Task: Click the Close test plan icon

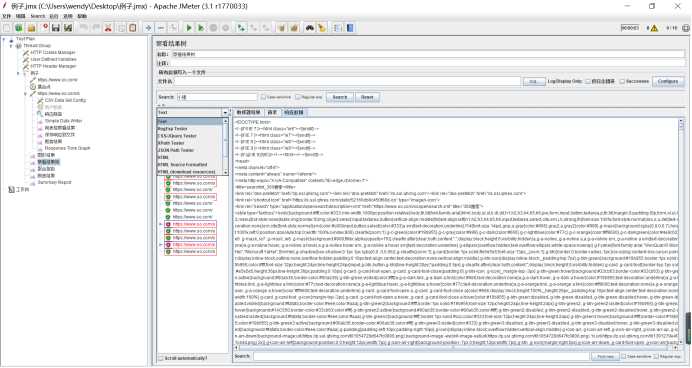Action: click(44, 28)
